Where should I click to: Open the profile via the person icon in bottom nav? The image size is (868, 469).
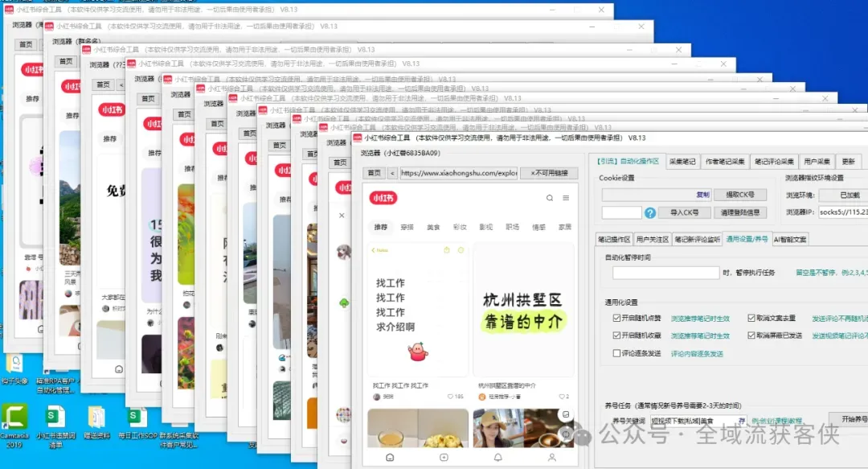[x=552, y=458]
